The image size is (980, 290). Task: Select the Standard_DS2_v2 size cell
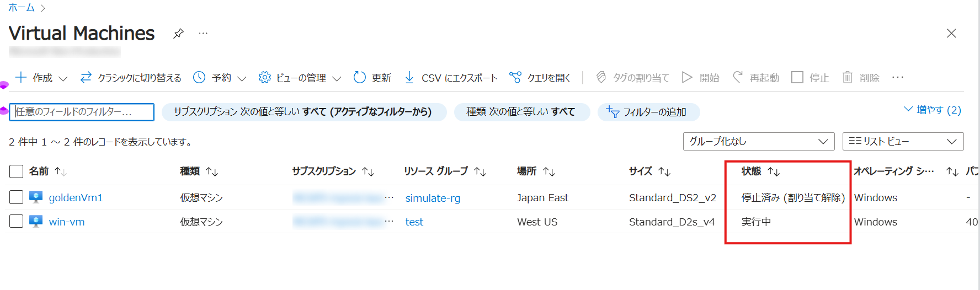coord(673,197)
